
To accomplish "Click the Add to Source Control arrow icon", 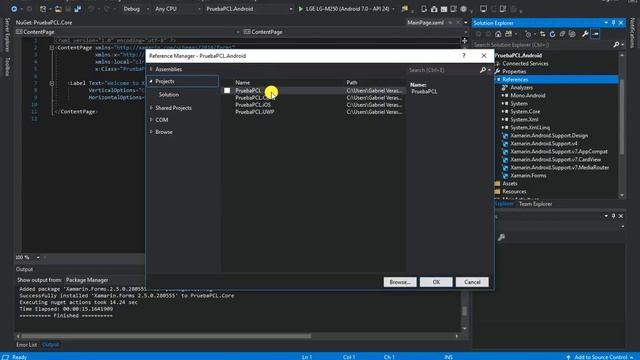I will (x=568, y=357).
